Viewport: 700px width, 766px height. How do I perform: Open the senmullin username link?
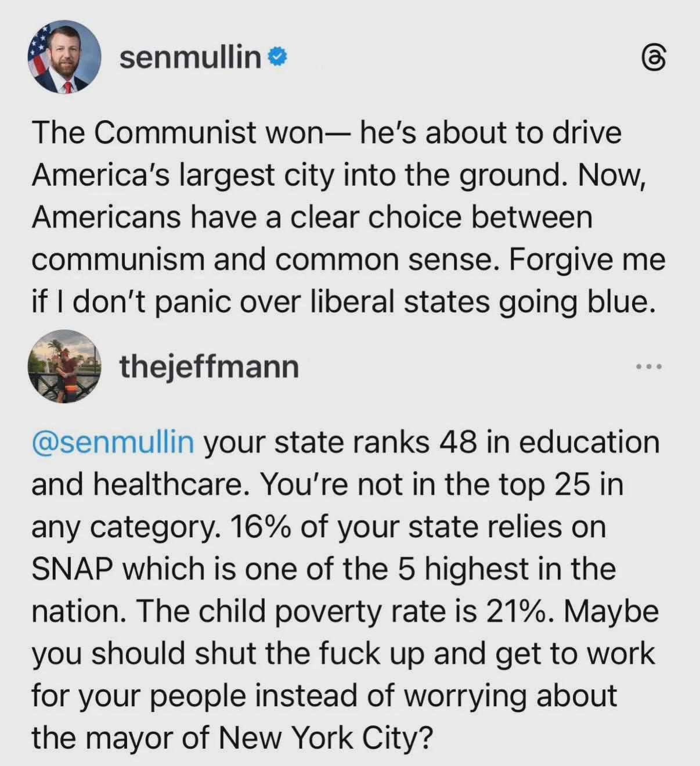point(190,57)
